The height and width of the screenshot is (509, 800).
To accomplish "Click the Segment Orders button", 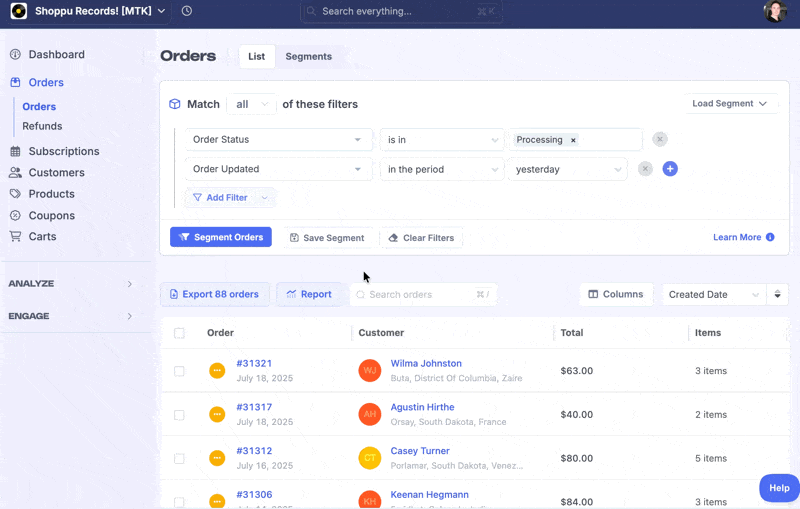I will pos(221,237).
